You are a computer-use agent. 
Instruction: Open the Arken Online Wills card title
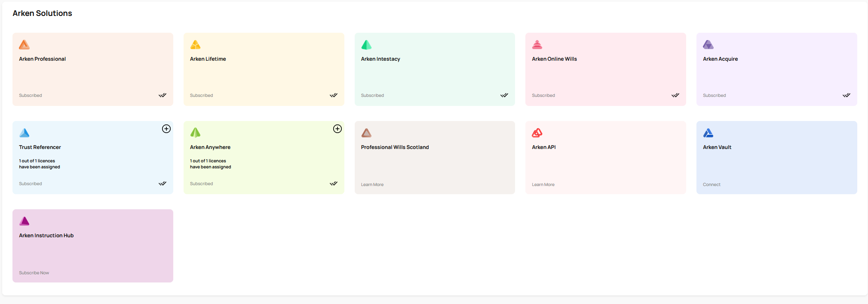click(x=554, y=59)
